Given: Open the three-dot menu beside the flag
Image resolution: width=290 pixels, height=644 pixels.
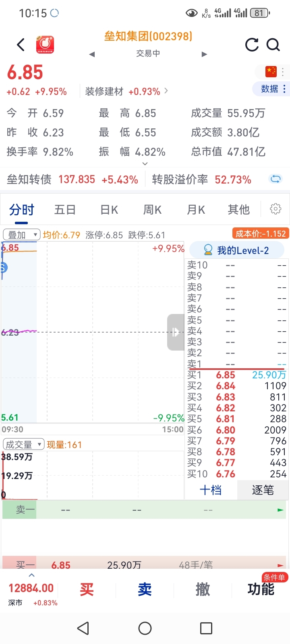Looking at the screenshot, I should tap(283, 72).
